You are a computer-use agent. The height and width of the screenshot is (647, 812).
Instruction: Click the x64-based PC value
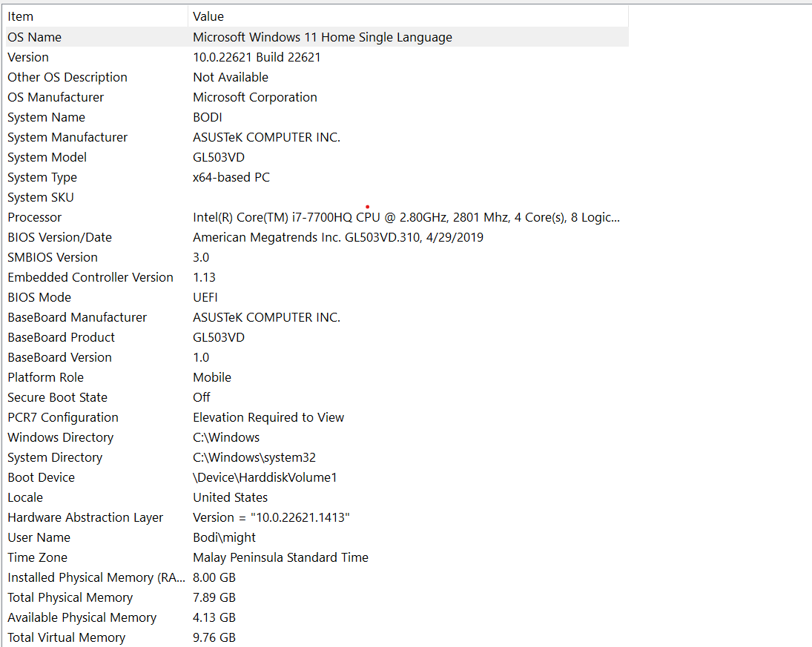click(231, 178)
